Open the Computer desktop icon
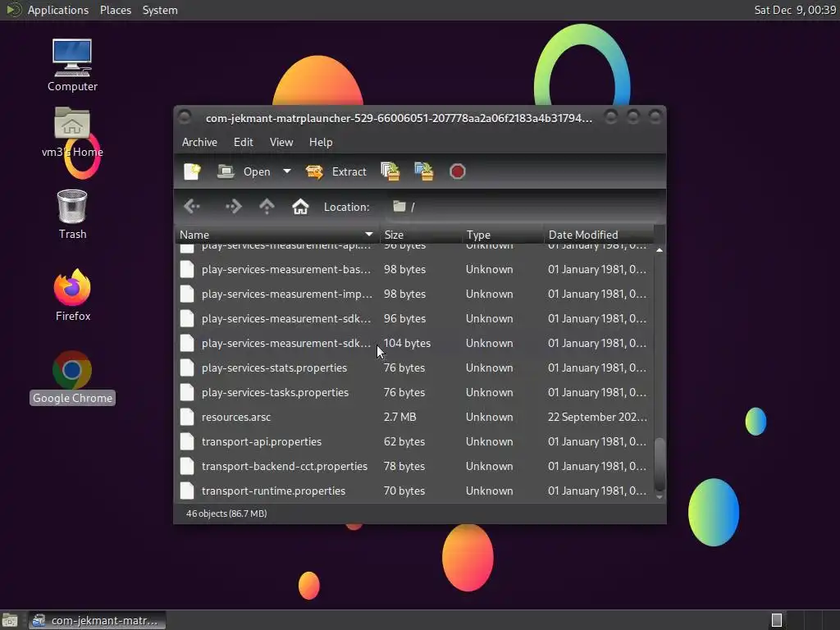Screen dimensions: 840x630 [x=72, y=66]
